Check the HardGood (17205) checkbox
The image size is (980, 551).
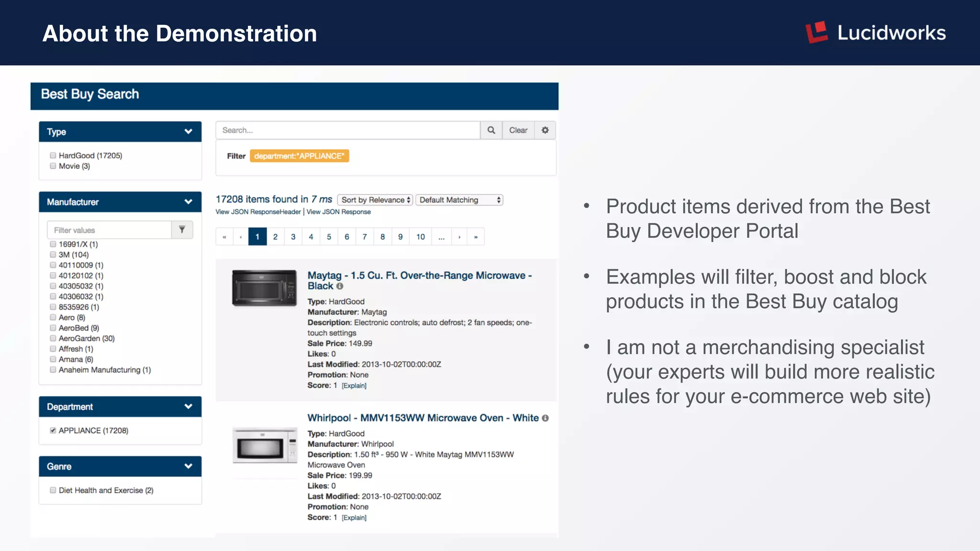pyautogui.click(x=53, y=155)
